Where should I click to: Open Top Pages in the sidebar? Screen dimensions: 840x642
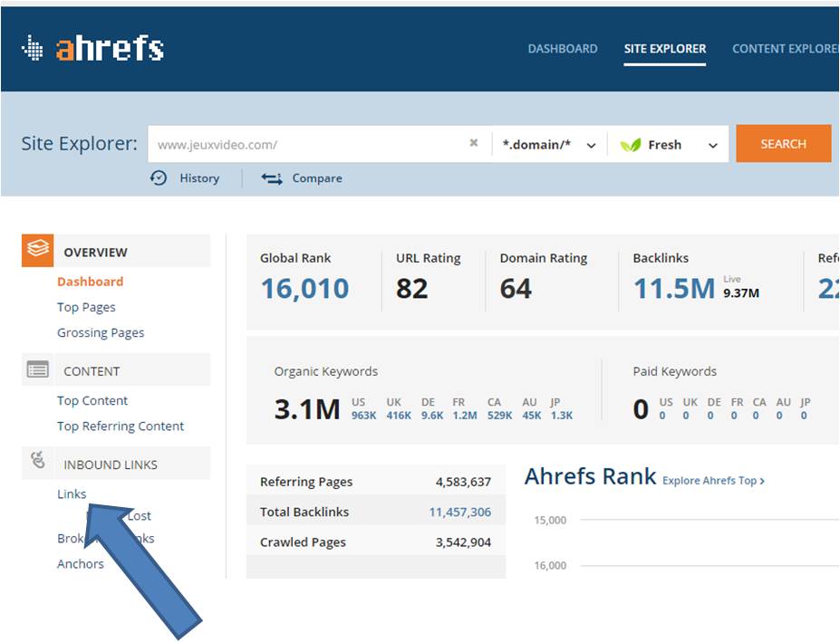(86, 307)
